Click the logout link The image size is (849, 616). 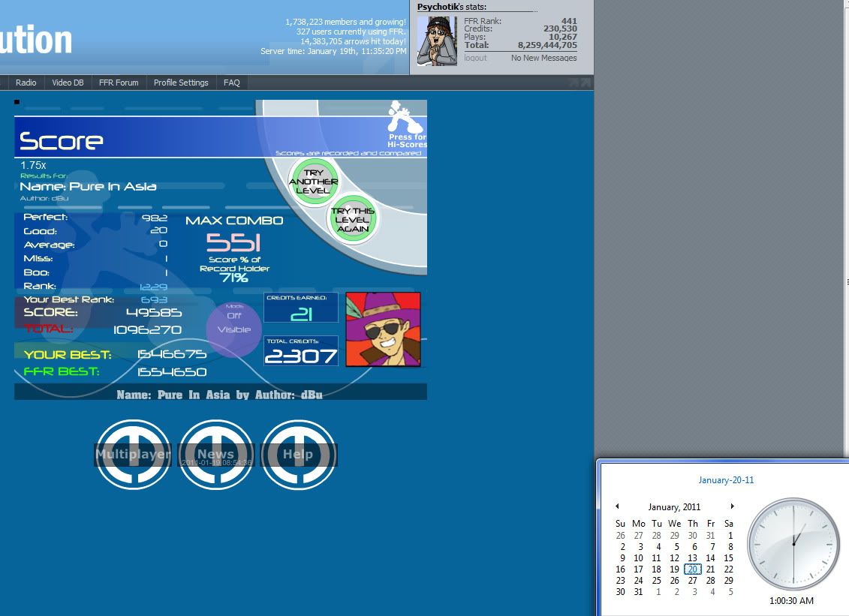point(475,58)
